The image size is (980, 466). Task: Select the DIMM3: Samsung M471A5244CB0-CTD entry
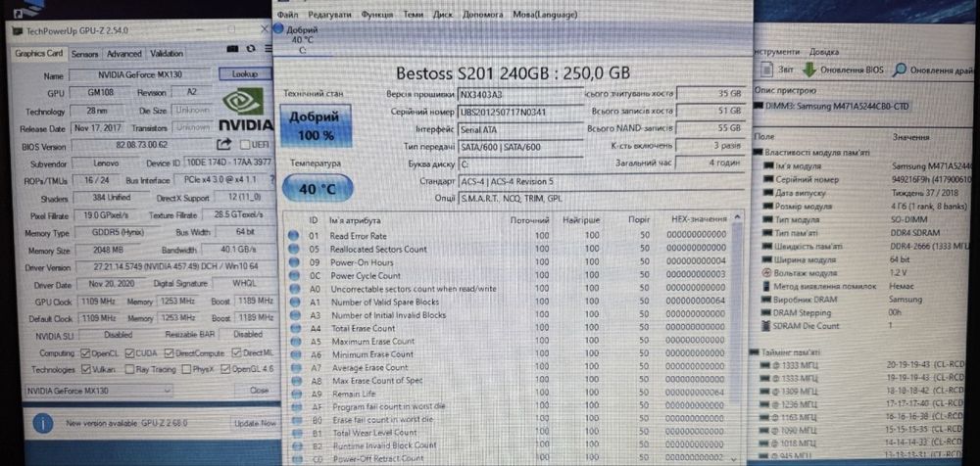click(837, 106)
